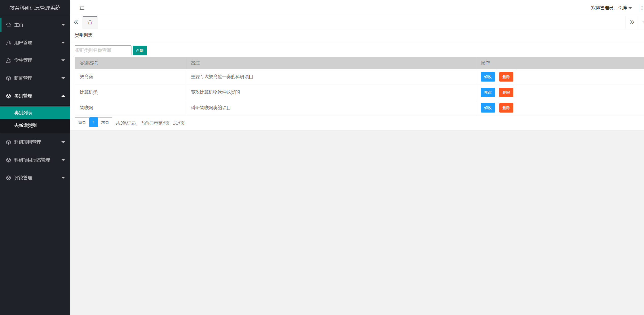The width and height of the screenshot is (644, 315).
Task: Click 修改 for 教育类 row
Action: click(x=488, y=77)
